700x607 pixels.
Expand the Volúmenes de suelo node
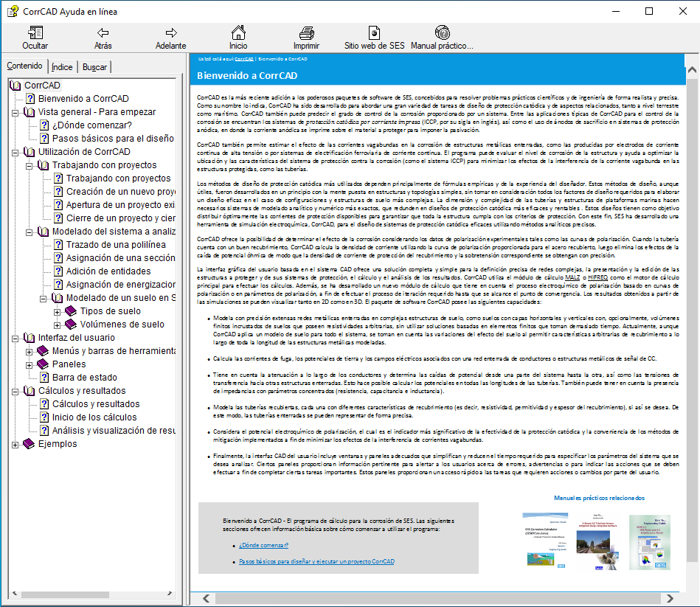click(57, 325)
